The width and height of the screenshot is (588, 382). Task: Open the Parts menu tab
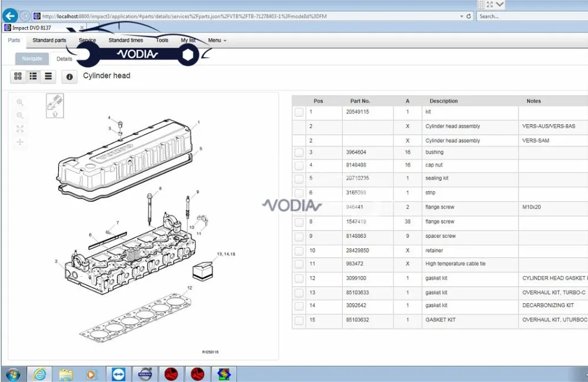pos(14,40)
